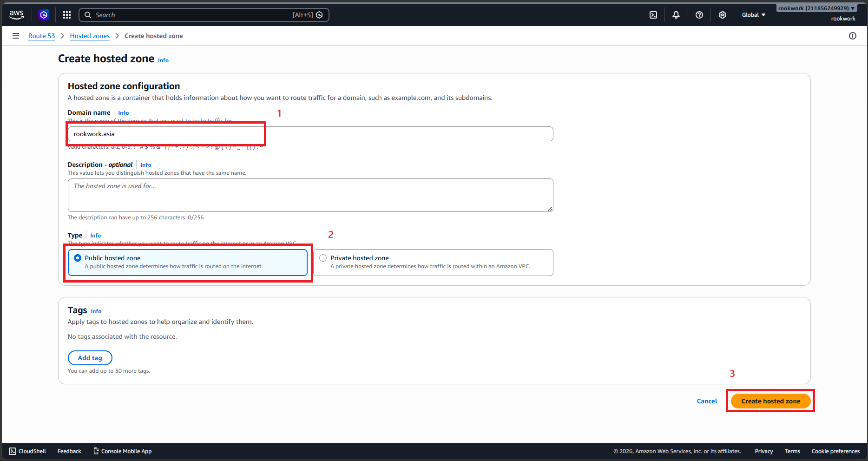Viewport: 868px width, 461px height.
Task: Open the AWS logo home link
Action: [16, 15]
